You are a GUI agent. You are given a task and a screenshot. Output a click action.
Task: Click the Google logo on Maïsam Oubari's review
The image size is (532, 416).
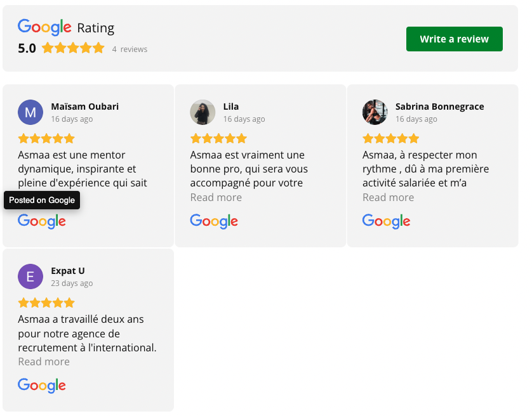tap(42, 221)
